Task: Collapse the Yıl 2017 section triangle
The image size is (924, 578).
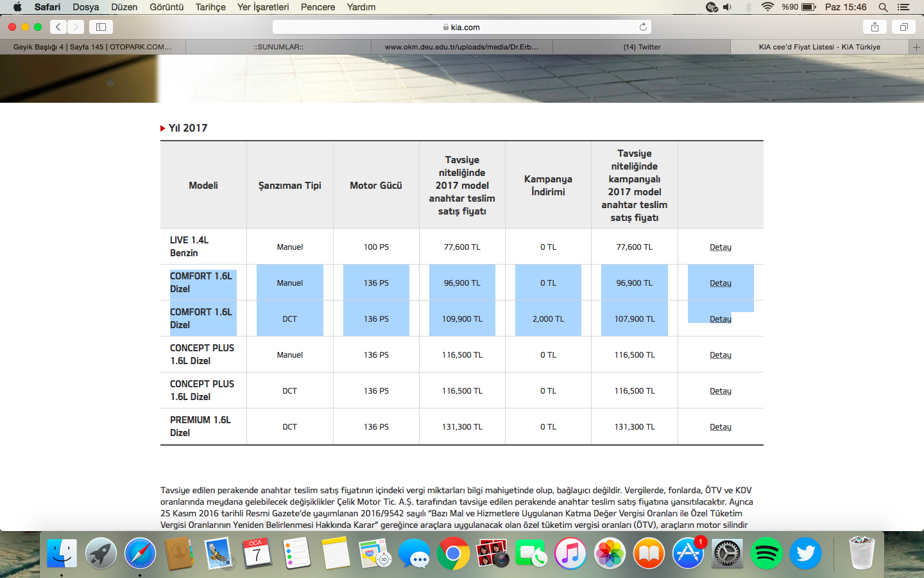Action: pos(163,128)
